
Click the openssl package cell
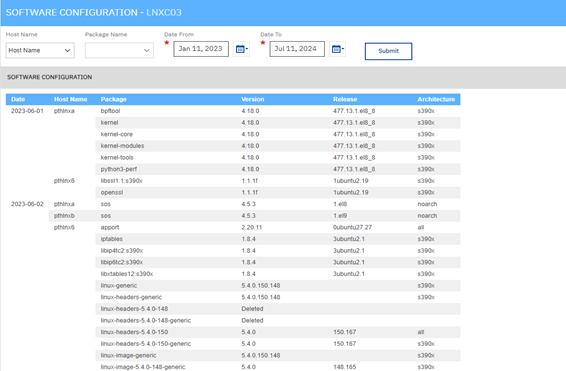click(112, 192)
